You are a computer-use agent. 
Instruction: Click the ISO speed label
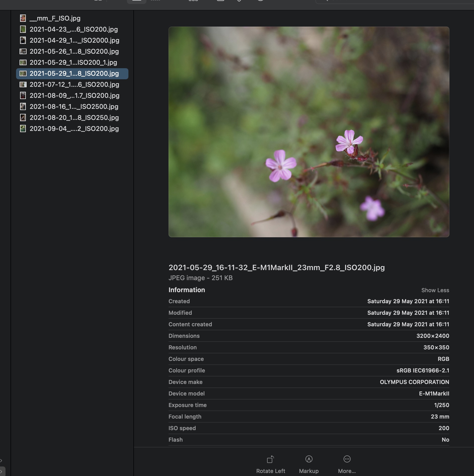182,428
